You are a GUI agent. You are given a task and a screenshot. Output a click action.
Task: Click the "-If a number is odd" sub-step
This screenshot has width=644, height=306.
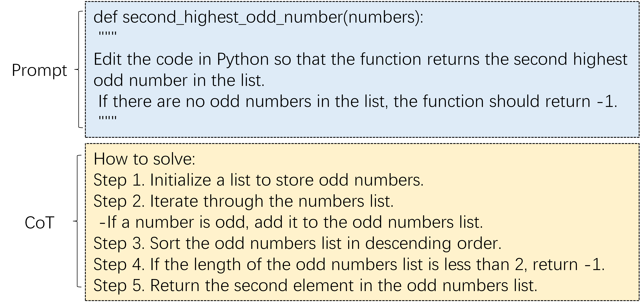tap(291, 222)
